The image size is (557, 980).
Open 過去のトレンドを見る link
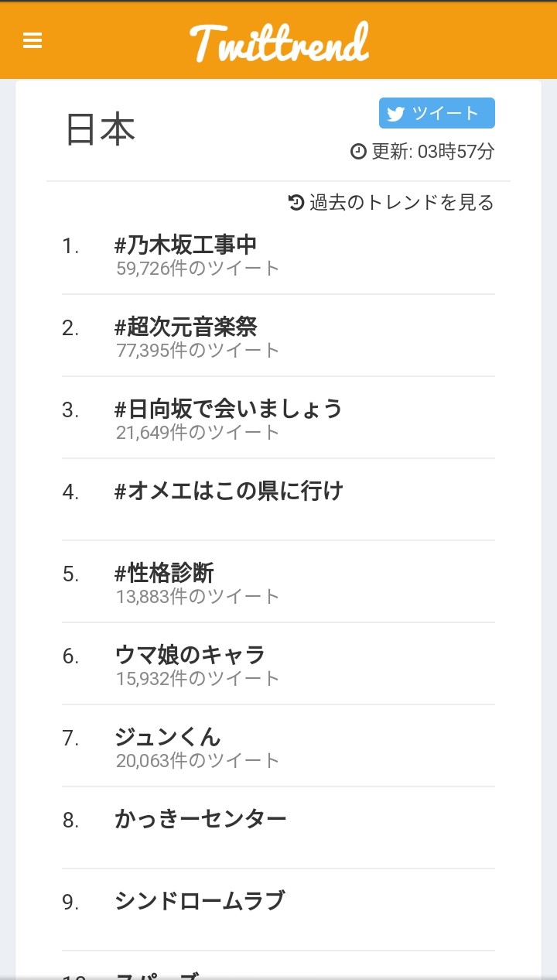point(401,203)
